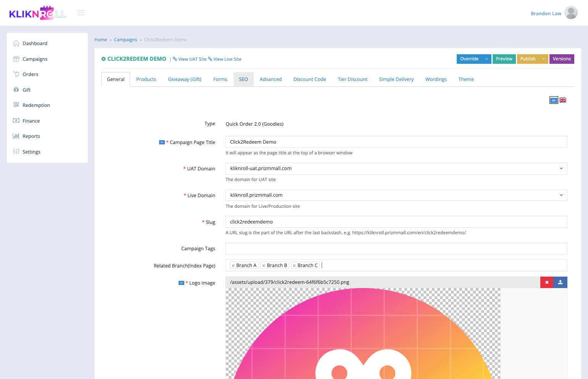Open the Simple Delivery tab
This screenshot has height=379, width=588.
(396, 79)
